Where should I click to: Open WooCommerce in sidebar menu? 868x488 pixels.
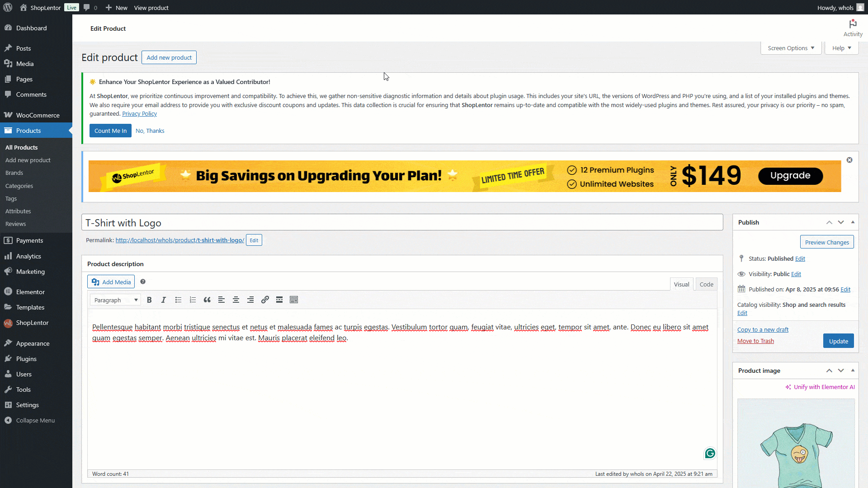(x=38, y=115)
